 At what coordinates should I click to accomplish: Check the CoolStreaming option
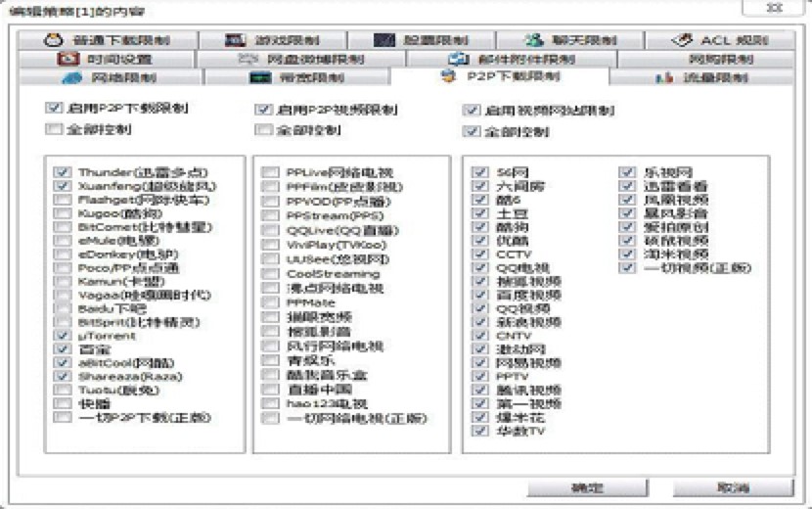(x=270, y=274)
